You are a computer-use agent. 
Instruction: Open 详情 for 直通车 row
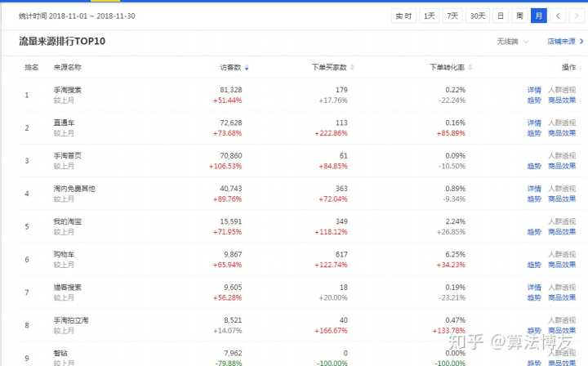click(x=534, y=123)
